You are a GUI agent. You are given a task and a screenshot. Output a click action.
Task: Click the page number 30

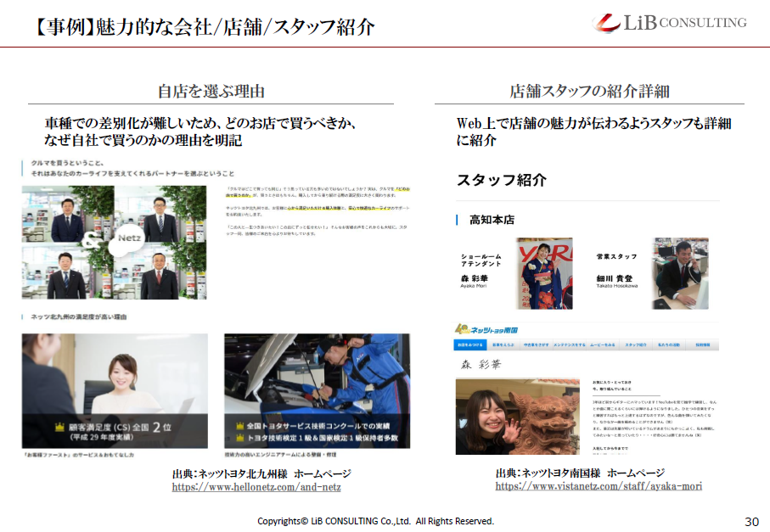click(x=752, y=521)
